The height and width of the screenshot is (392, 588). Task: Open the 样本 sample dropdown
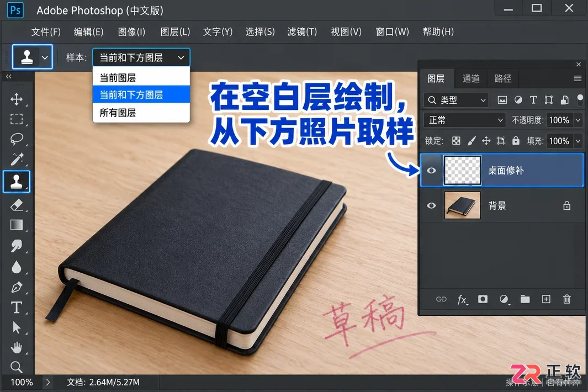(x=141, y=57)
